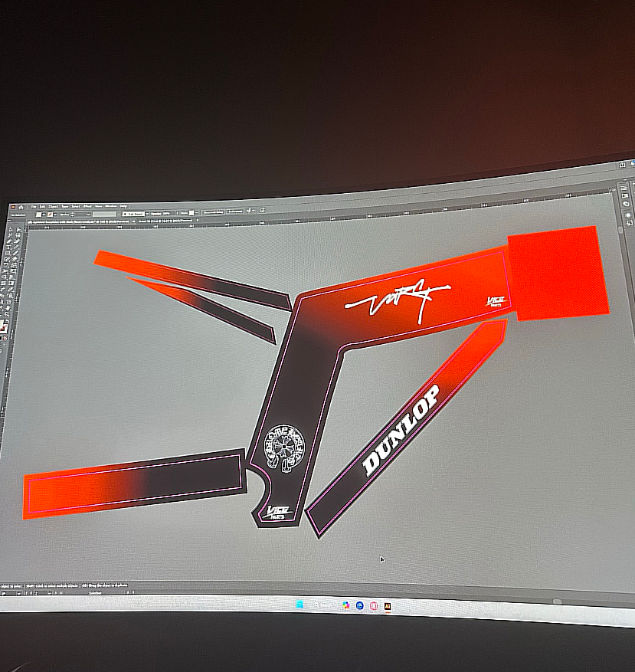This screenshot has width=635, height=672.
Task: Click the Illustrator icon in the taskbar
Action: 388,606
